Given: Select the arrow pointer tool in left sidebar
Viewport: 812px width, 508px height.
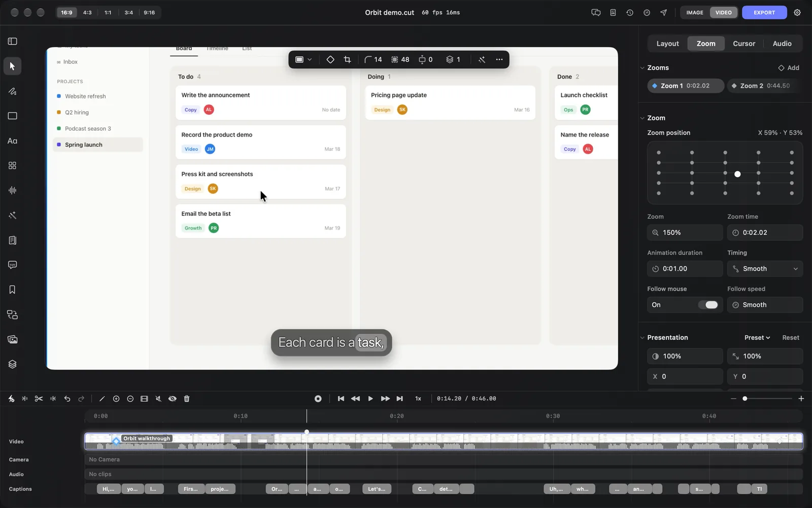Looking at the screenshot, I should click(x=12, y=67).
